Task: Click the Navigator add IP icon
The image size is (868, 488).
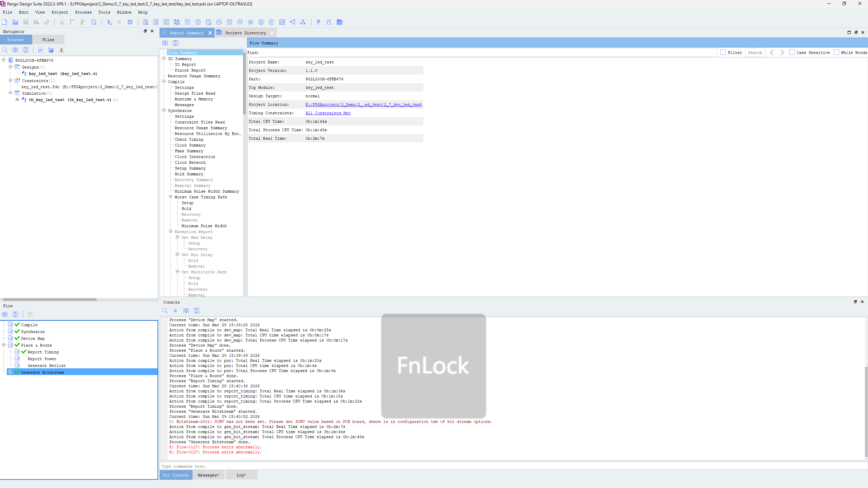Action: (x=40, y=50)
